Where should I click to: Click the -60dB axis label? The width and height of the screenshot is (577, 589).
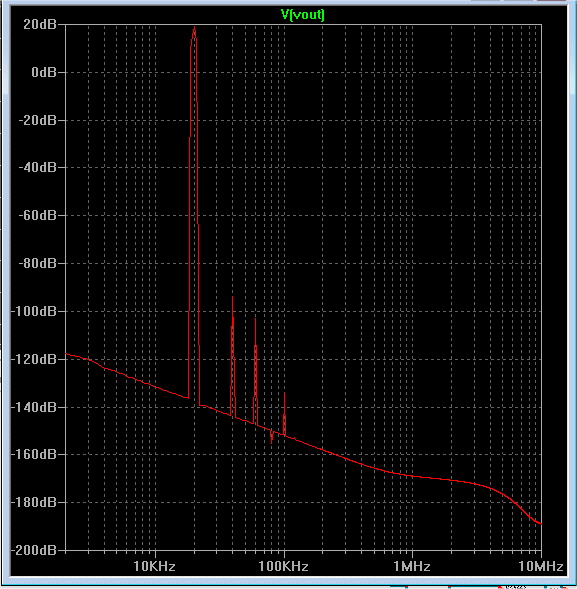pyautogui.click(x=38, y=215)
